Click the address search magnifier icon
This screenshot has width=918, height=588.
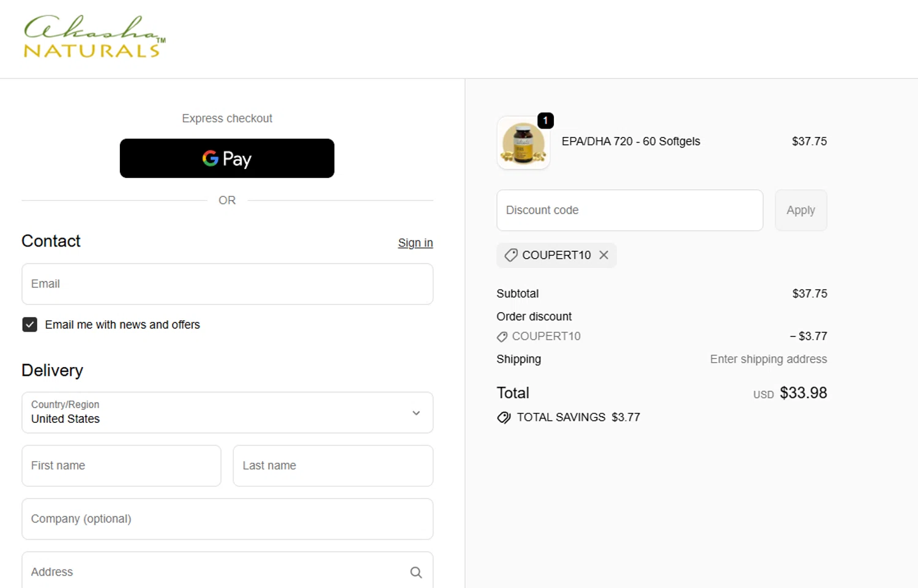click(416, 572)
